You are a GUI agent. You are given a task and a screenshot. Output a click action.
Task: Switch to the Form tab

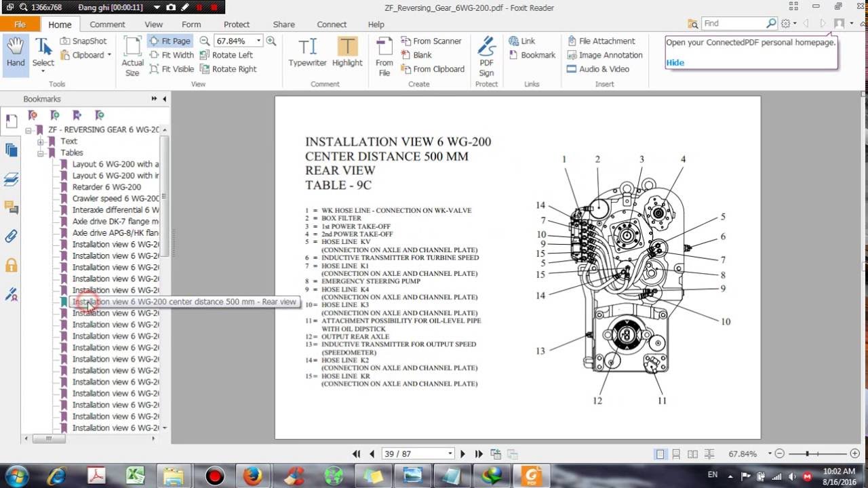pyautogui.click(x=191, y=24)
